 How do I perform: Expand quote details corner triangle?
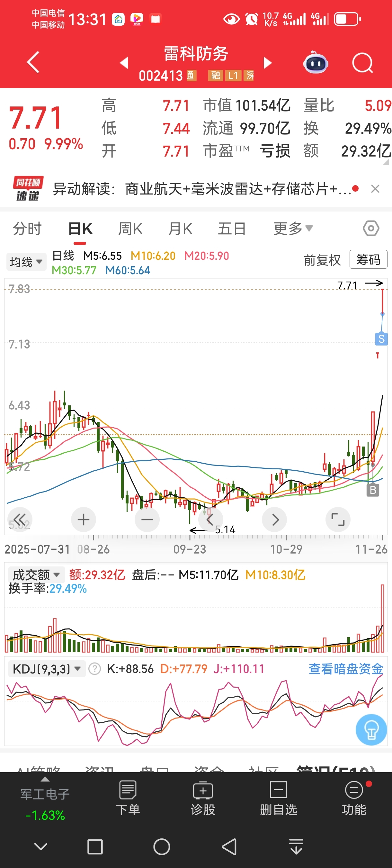coord(386,162)
